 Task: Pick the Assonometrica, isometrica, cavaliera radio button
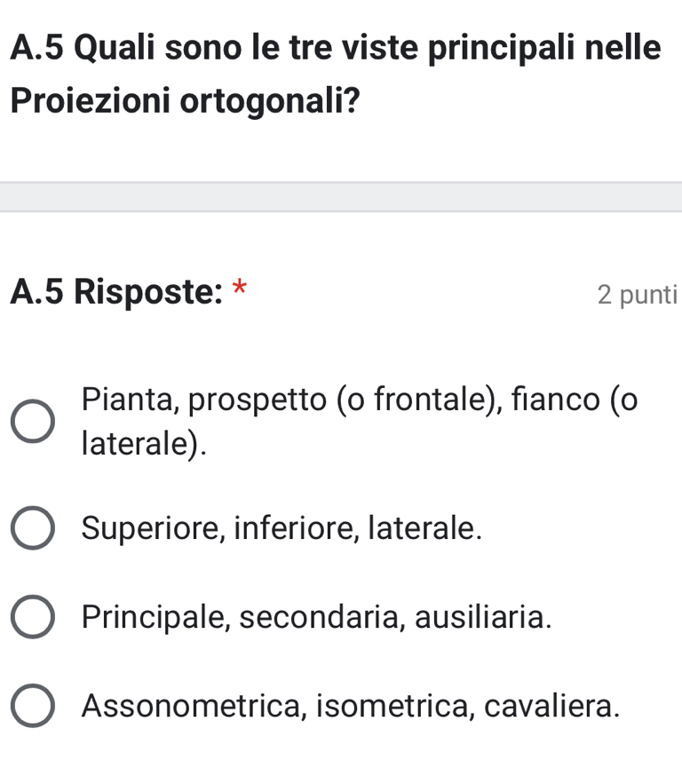pos(33,706)
